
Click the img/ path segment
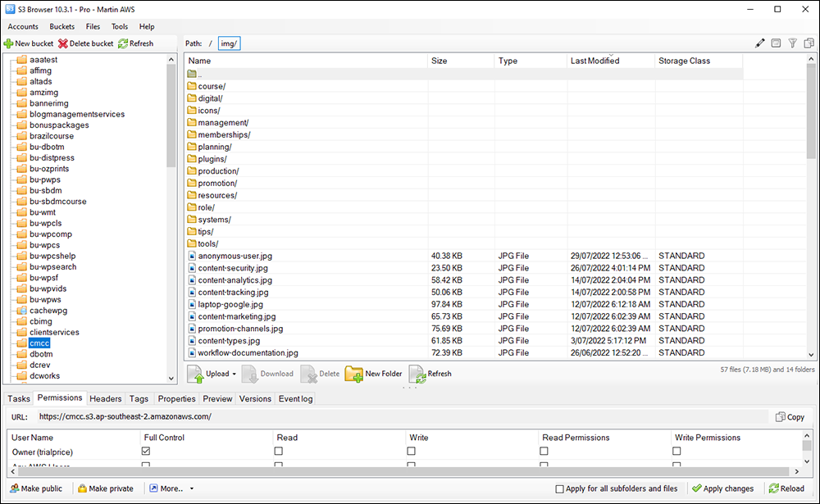[x=229, y=43]
